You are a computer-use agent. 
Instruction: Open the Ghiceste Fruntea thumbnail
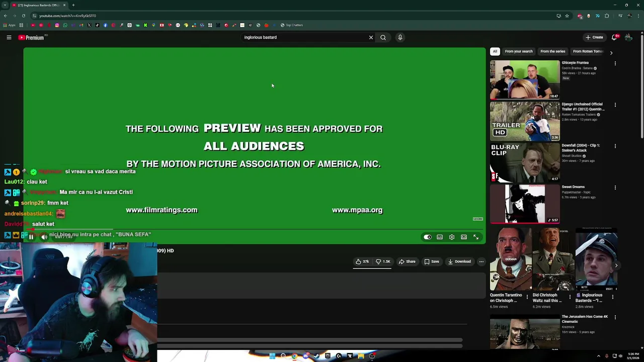click(x=525, y=80)
